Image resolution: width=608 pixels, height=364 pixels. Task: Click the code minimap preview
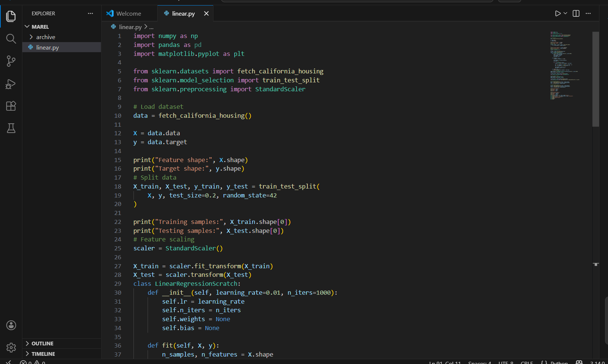[x=566, y=66]
